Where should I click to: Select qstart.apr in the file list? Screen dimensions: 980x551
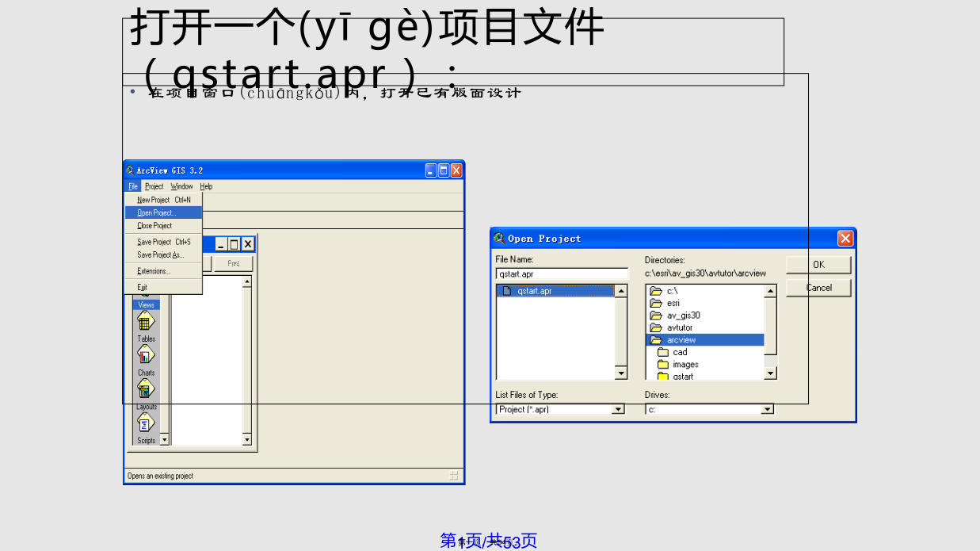pyautogui.click(x=555, y=291)
